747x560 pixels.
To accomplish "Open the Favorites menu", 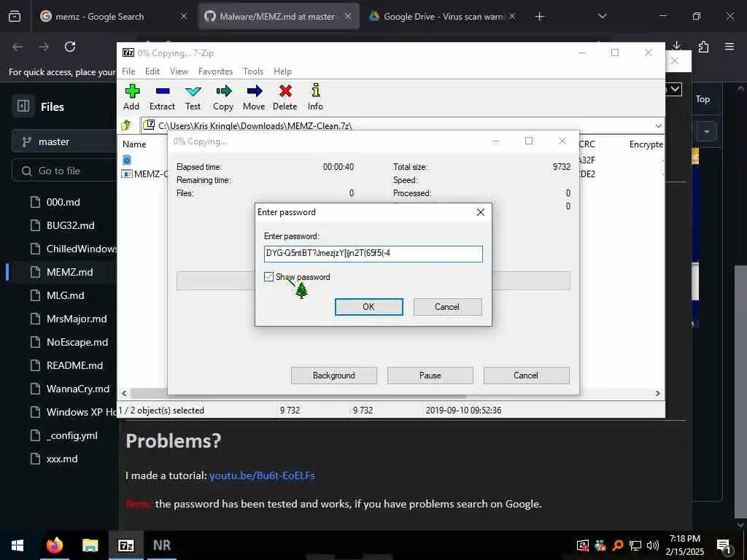I will pyautogui.click(x=215, y=71).
